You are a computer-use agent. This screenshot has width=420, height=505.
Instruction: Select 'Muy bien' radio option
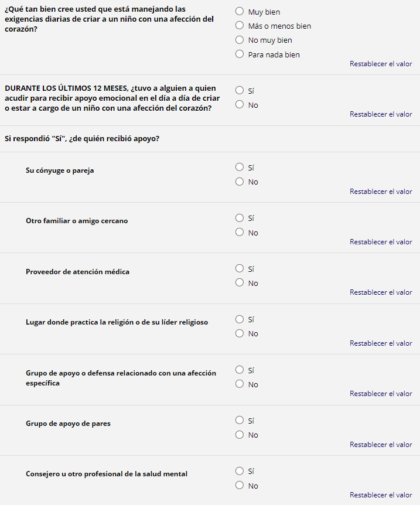239,11
